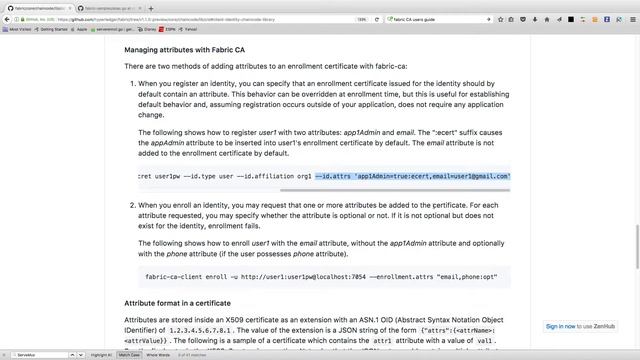Screen dimensions: 640x360
Task: Open the bookmarks library clipboard icon
Action: (511, 20)
